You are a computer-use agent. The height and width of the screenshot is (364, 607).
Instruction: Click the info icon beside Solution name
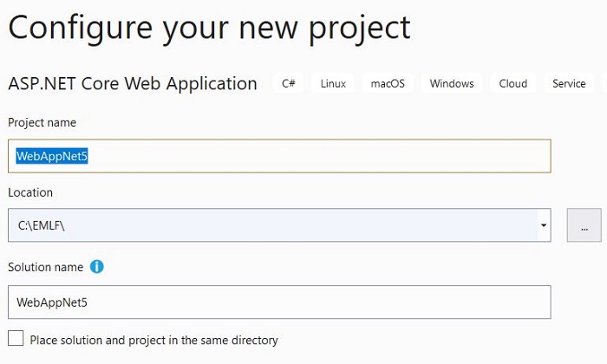(x=97, y=267)
